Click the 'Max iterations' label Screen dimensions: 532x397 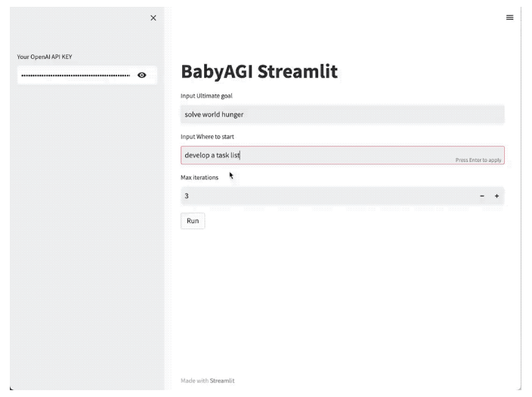coord(199,177)
